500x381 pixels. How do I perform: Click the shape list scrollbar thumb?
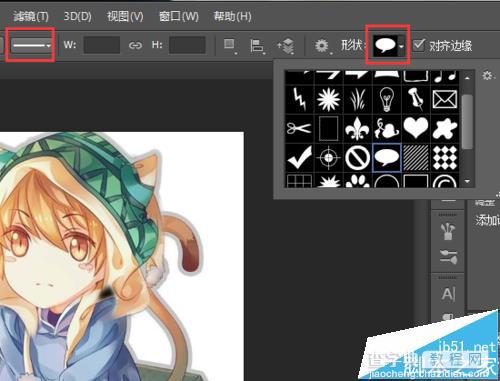coord(468,122)
